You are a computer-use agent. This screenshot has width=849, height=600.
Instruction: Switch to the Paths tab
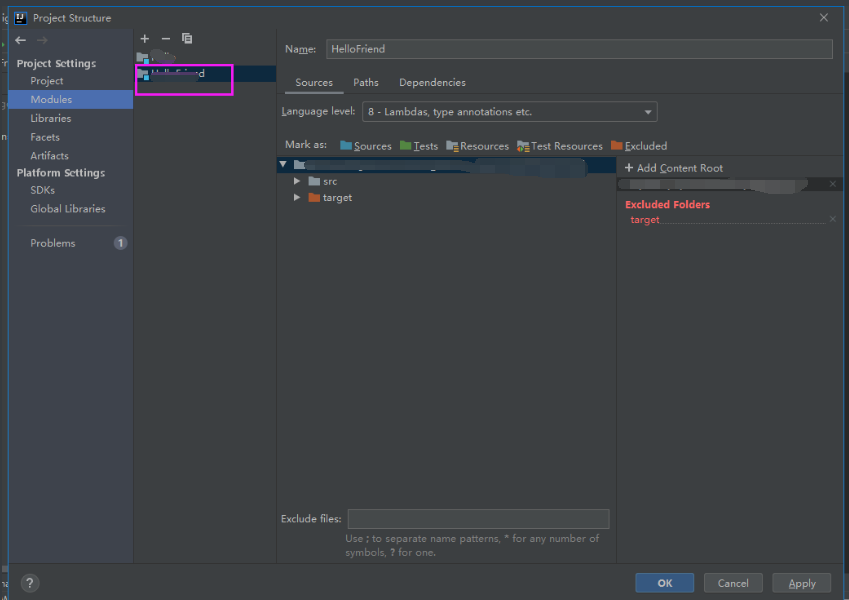(366, 82)
